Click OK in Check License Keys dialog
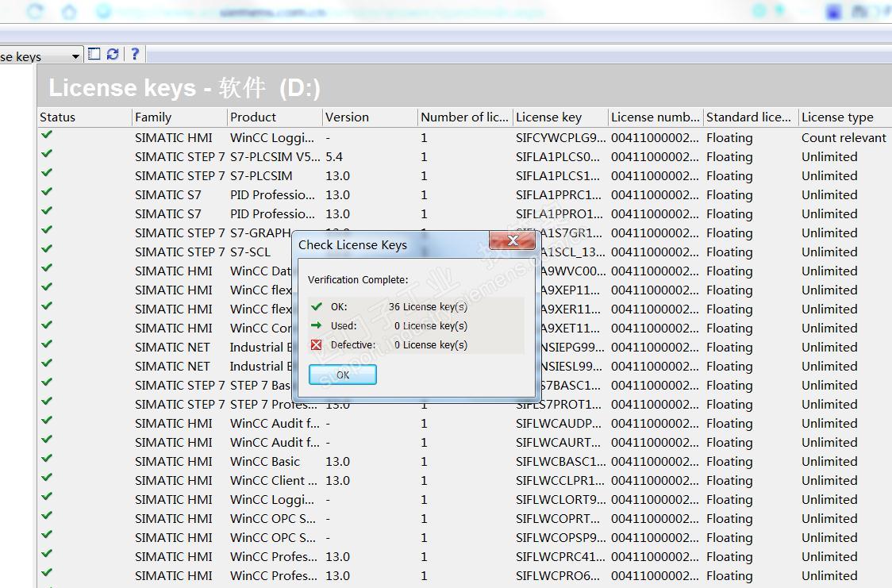Screen dimensions: 892x588 343,375
